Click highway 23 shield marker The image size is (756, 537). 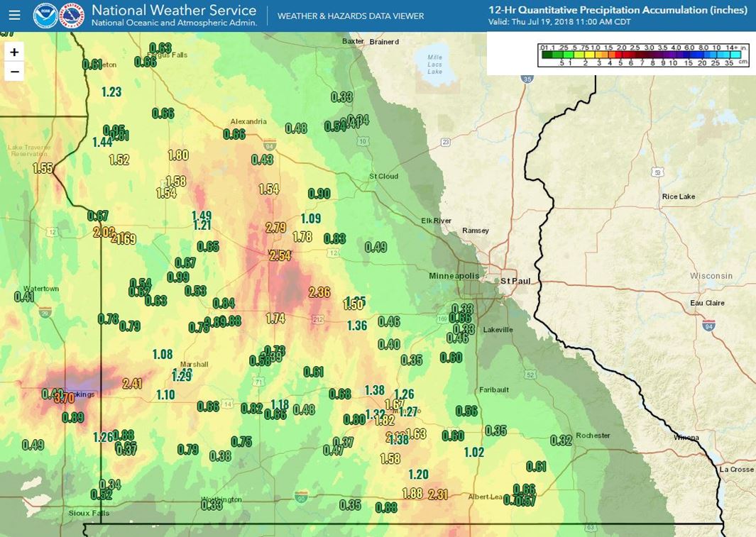coord(446,142)
